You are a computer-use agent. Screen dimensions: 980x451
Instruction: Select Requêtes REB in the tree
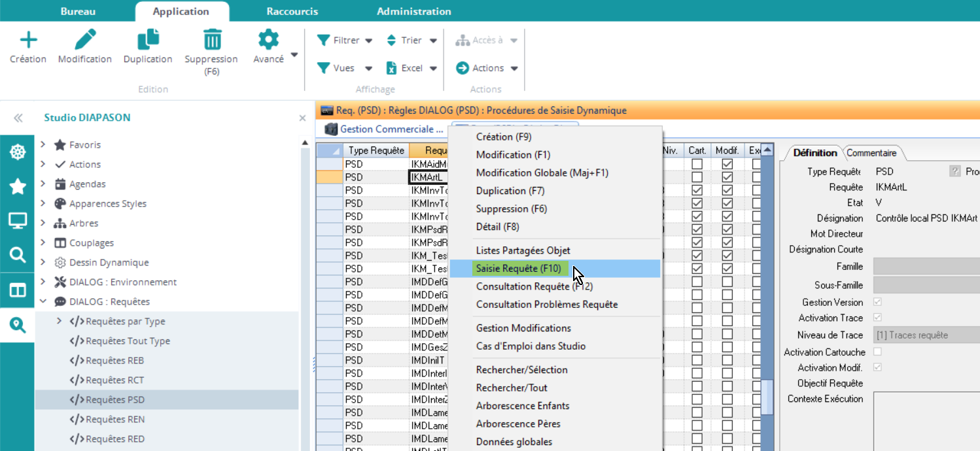coord(114,360)
